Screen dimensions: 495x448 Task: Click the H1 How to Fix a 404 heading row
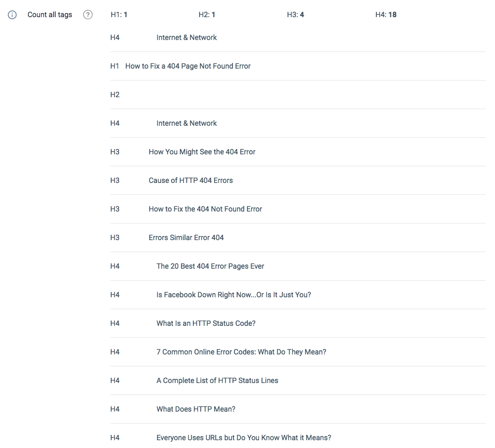[298, 66]
